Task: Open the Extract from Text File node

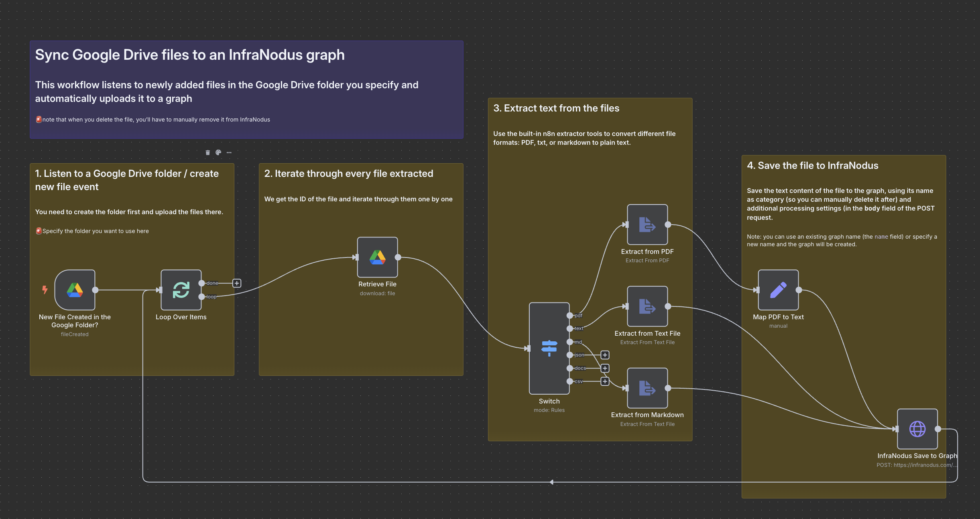Action: pyautogui.click(x=647, y=306)
